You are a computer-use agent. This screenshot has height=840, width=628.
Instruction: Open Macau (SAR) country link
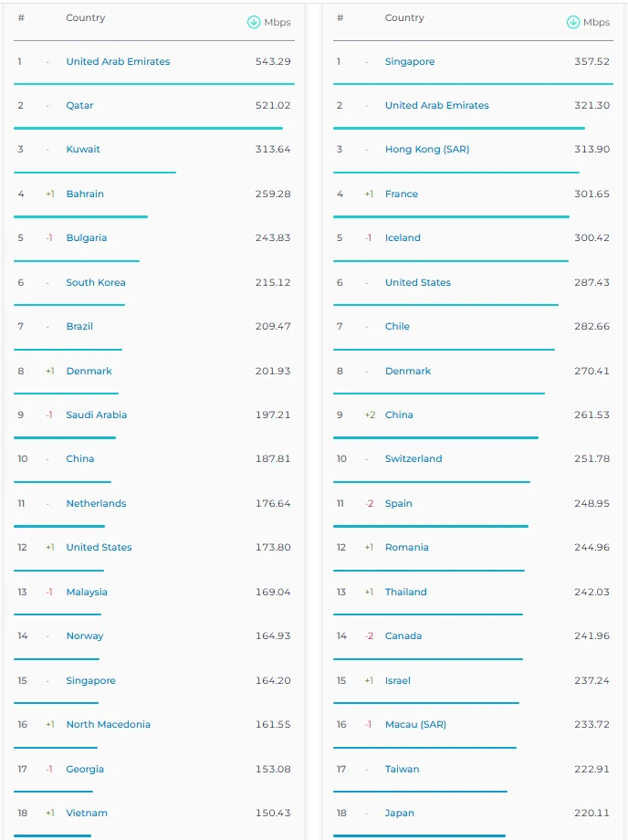tap(415, 724)
